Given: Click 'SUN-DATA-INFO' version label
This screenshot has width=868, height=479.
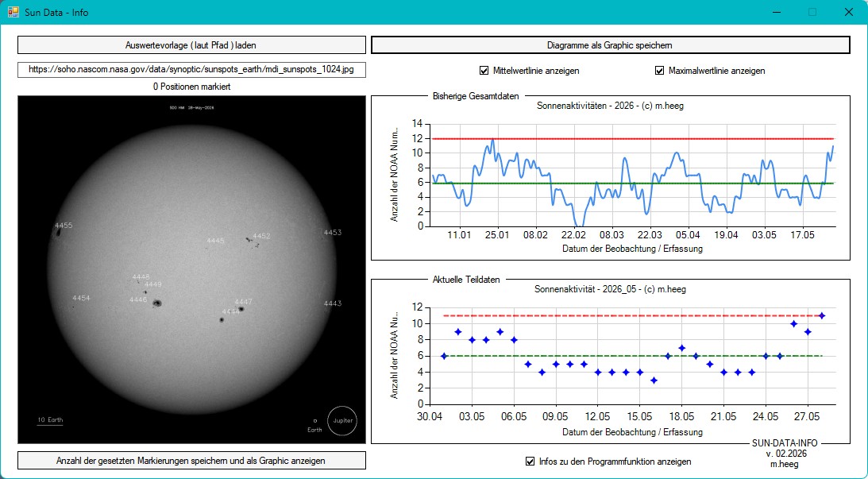Looking at the screenshot, I should point(785,443).
